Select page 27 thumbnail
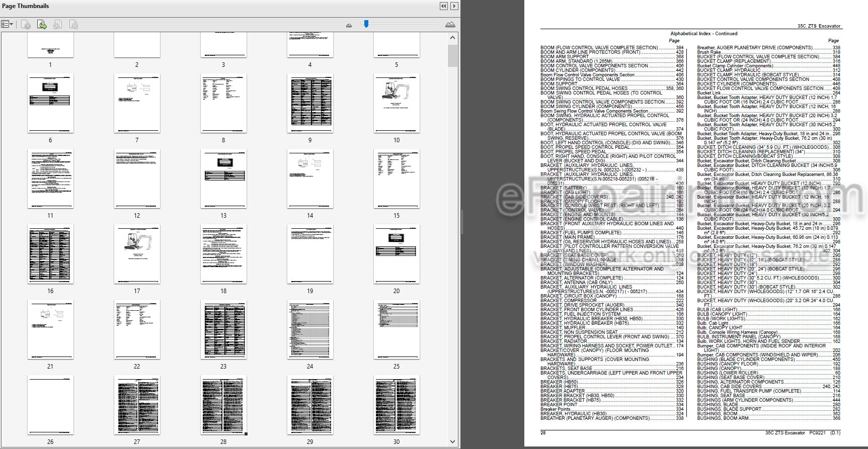Image resolution: width=868 pixels, height=449 pixels. tap(137, 405)
